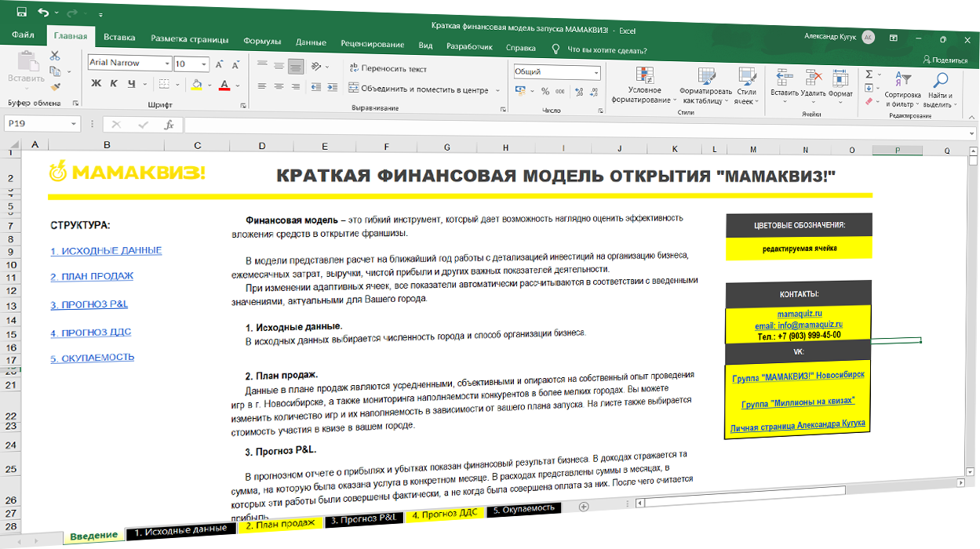
Task: Save the workbook with the floppy disk icon
Action: point(21,13)
